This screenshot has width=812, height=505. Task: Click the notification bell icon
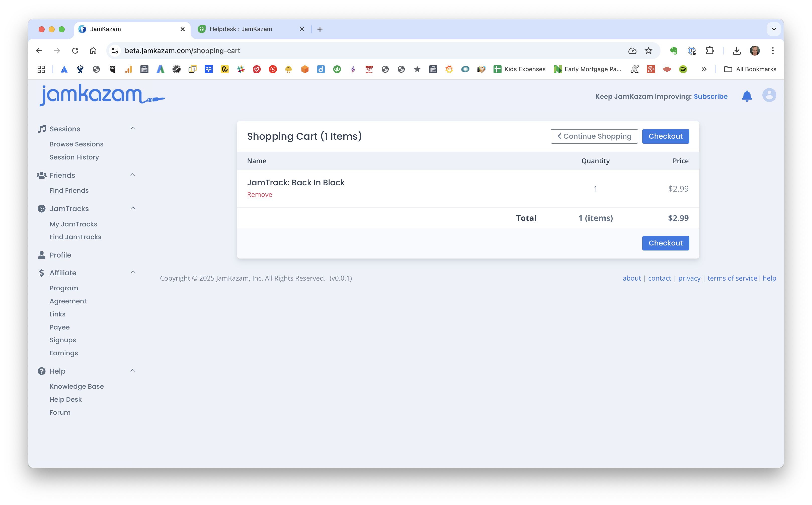747,96
